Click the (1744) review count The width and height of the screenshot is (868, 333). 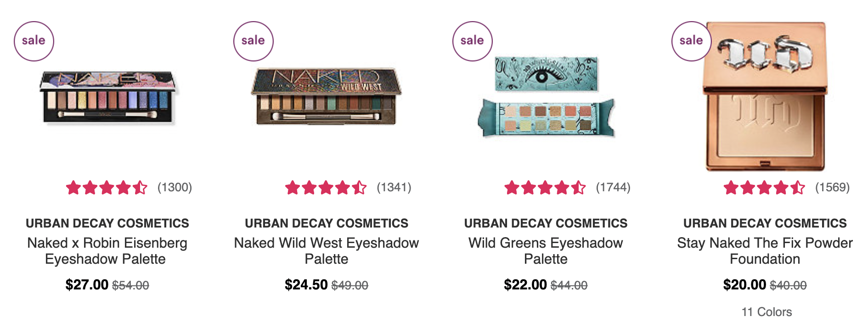(x=613, y=188)
